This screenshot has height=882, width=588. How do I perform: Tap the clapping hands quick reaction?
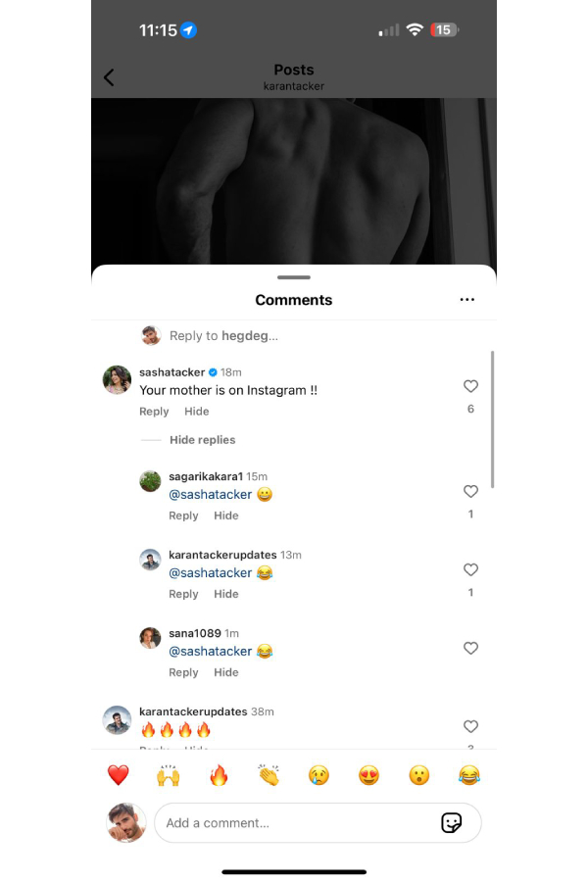tap(269, 774)
